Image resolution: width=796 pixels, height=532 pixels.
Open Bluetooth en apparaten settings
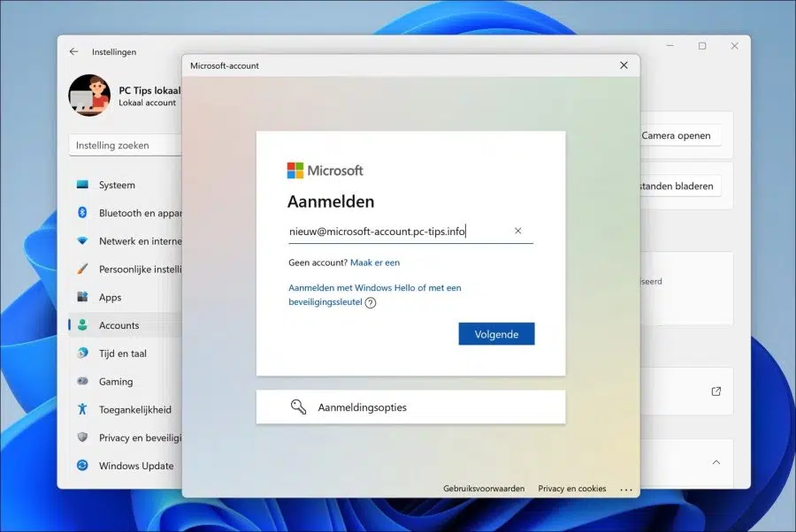pyautogui.click(x=125, y=213)
